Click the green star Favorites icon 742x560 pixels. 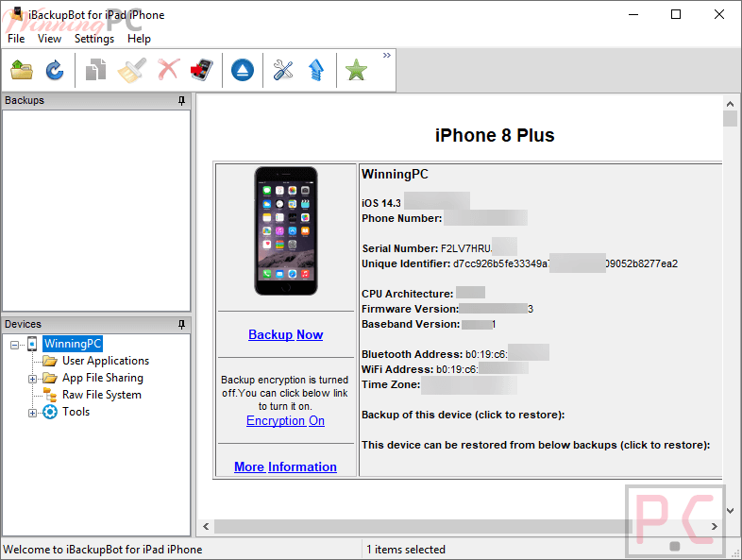[x=356, y=70]
